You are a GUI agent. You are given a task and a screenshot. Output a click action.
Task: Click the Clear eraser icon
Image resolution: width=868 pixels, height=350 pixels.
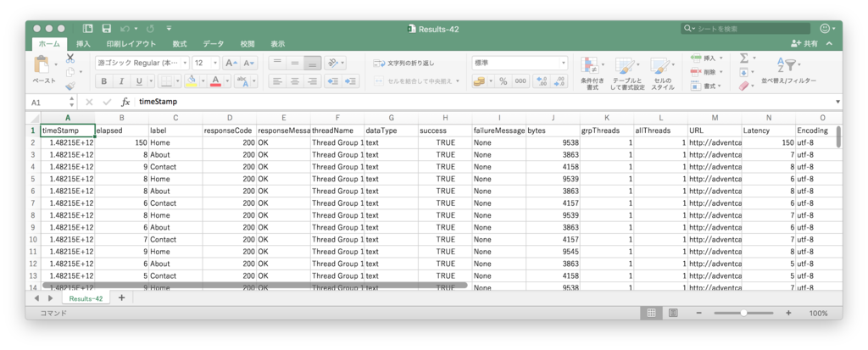744,86
